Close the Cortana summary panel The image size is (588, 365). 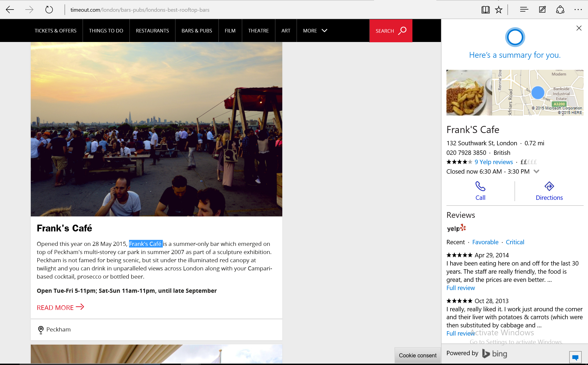[x=579, y=28]
